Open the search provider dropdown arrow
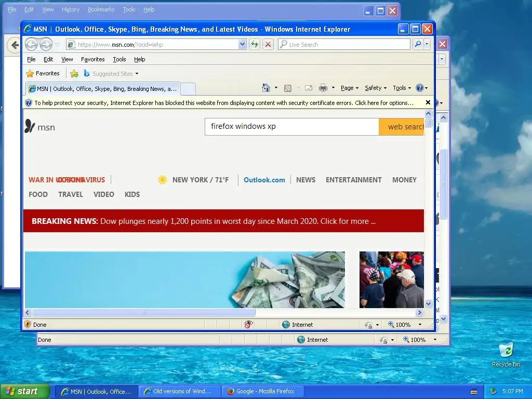The width and height of the screenshot is (532, 399). click(427, 44)
